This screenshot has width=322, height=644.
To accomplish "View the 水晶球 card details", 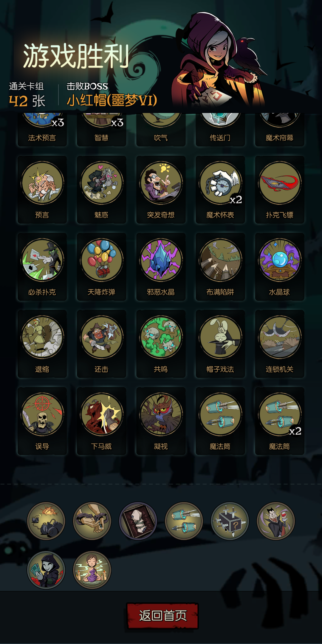I will 280,267.
